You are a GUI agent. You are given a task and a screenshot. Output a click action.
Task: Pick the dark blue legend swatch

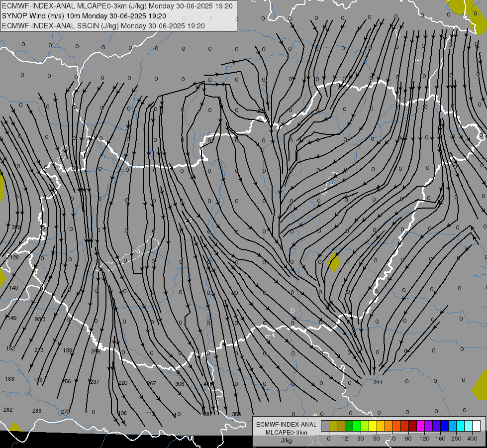tap(444, 426)
